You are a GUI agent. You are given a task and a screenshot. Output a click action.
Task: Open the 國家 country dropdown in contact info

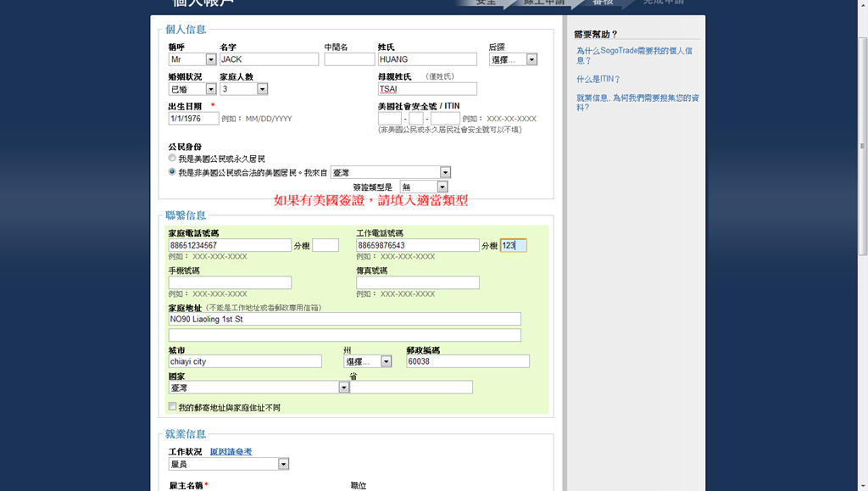click(259, 388)
